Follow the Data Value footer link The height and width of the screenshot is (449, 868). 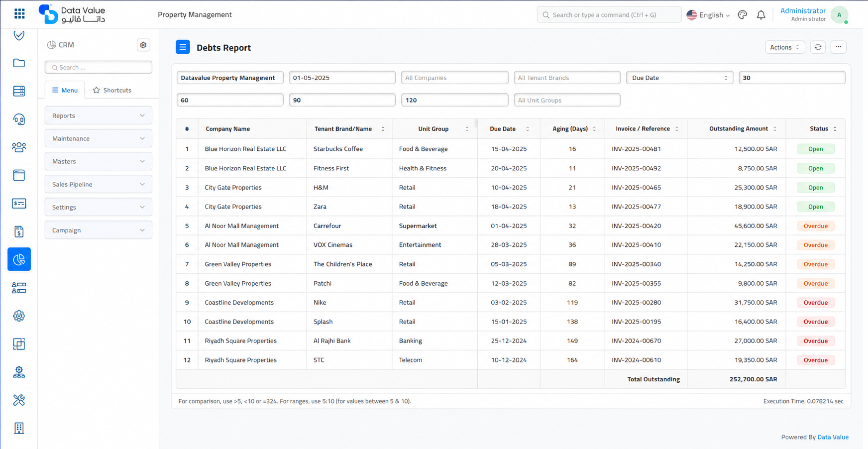click(x=833, y=437)
